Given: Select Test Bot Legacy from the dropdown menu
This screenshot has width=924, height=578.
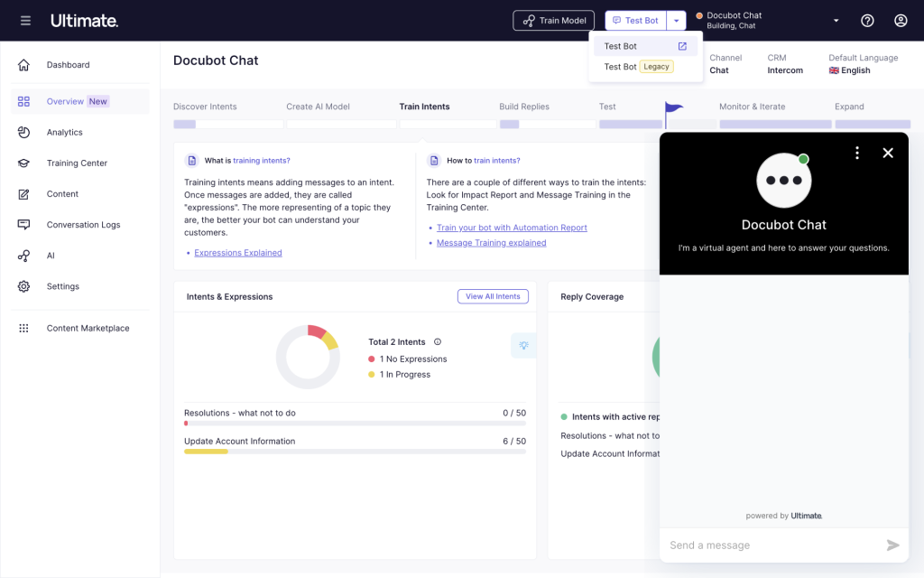Looking at the screenshot, I should tap(644, 67).
